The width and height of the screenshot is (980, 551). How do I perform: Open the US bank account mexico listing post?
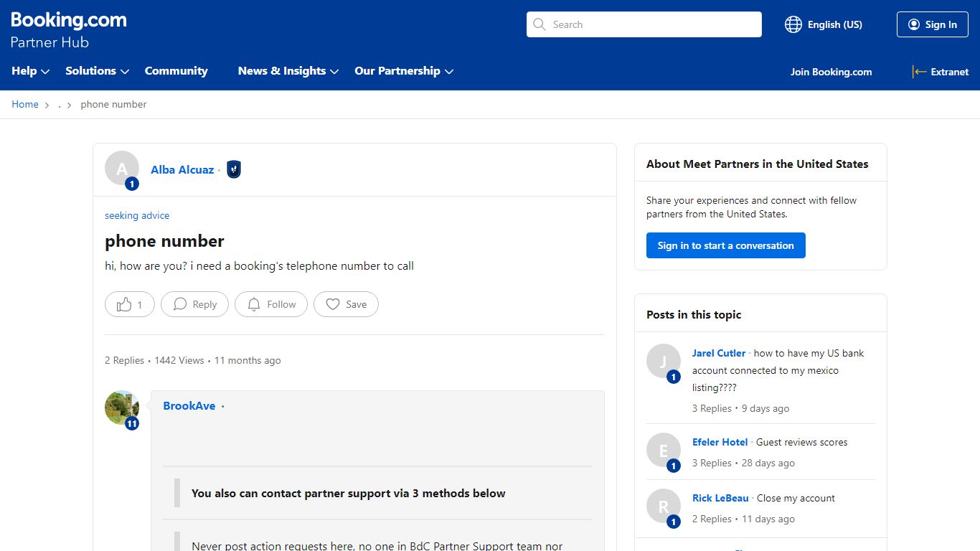pos(778,370)
